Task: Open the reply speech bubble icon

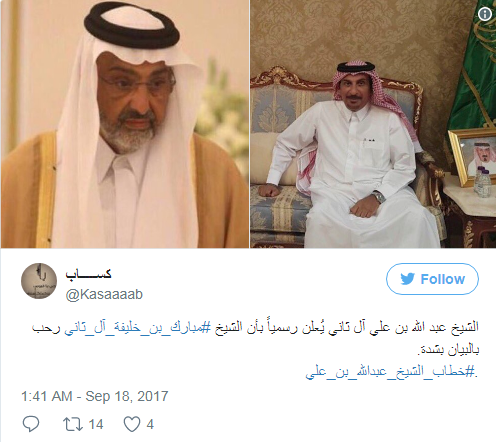Action: (x=31, y=424)
